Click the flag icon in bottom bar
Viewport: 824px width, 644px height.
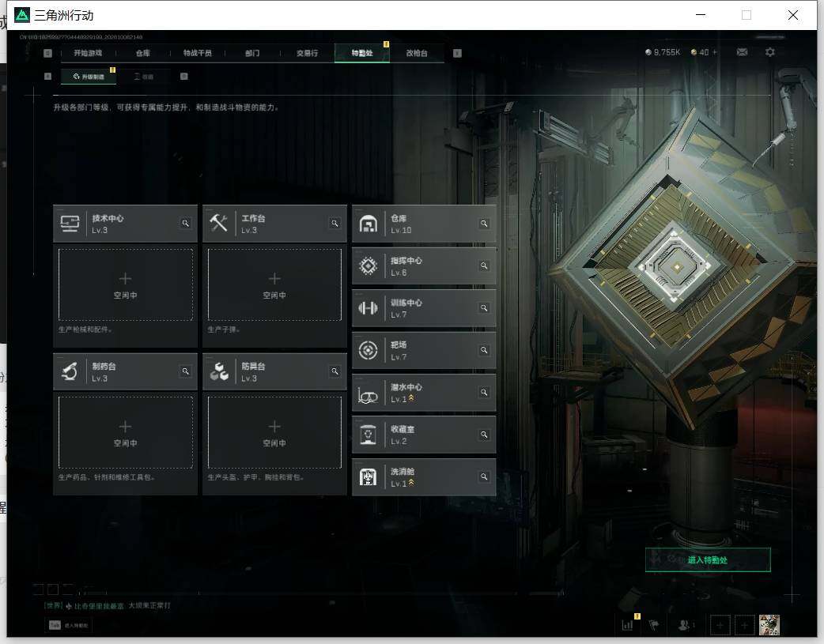coord(654,625)
